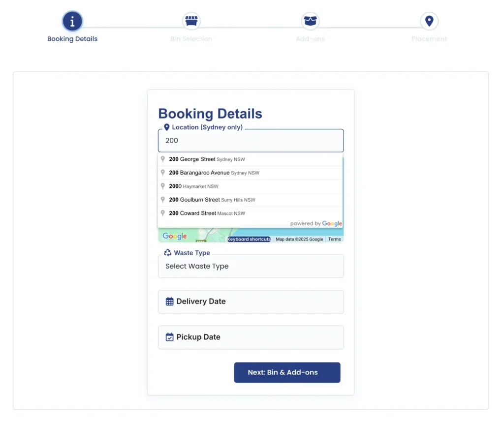Viewport: 504px width, 422px height.
Task: Click the recycle icon next to Waste Type
Action: tap(167, 253)
